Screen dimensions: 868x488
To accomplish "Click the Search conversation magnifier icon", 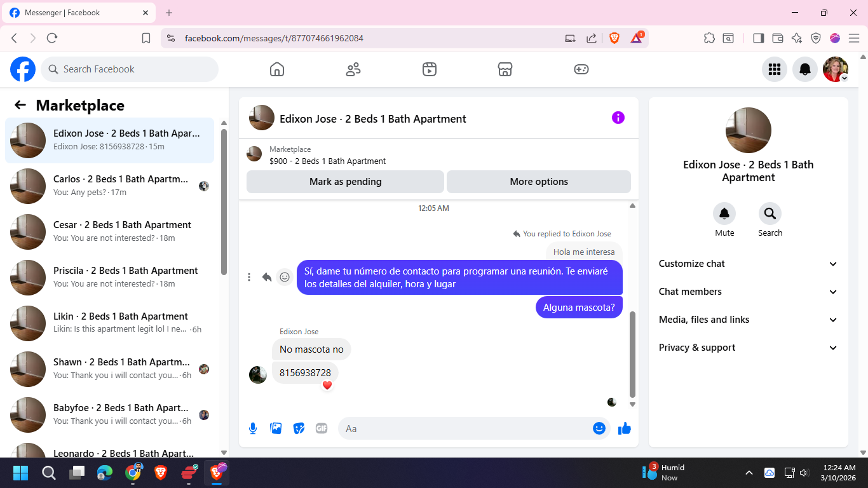I will click(x=770, y=213).
